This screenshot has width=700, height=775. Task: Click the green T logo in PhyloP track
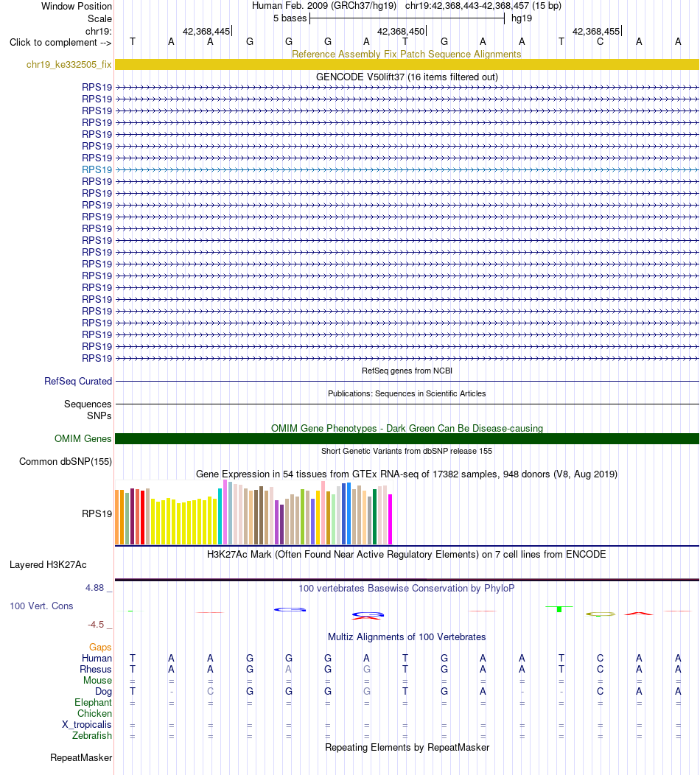click(x=559, y=609)
